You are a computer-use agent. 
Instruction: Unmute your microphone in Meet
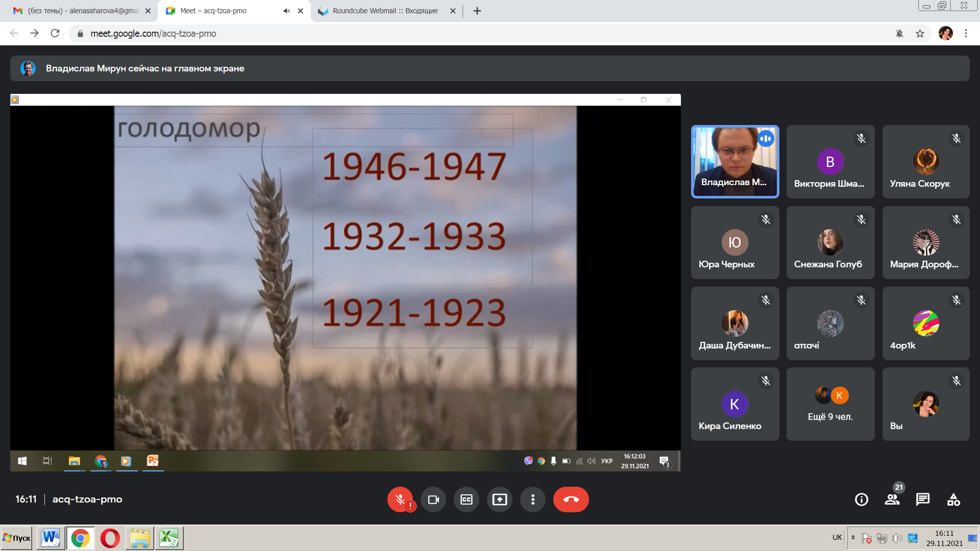[x=400, y=499]
